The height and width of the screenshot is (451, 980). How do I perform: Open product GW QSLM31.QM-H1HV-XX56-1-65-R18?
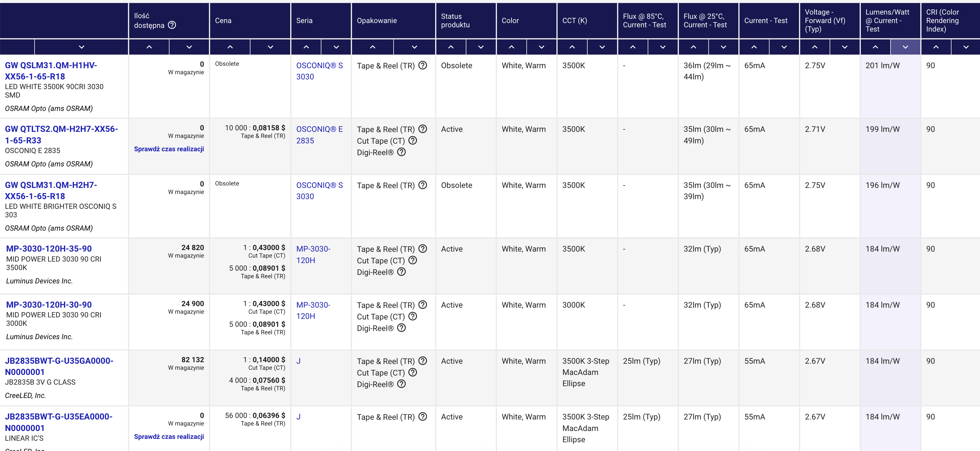click(51, 71)
